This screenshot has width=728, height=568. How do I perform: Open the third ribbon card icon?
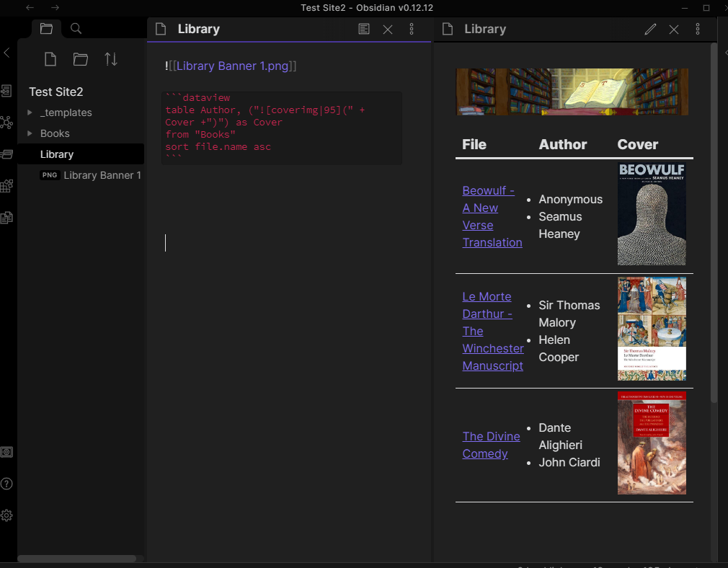6,154
